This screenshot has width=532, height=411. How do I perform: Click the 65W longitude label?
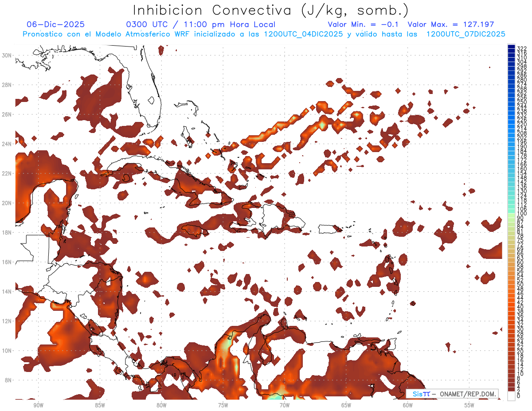pos(346,405)
